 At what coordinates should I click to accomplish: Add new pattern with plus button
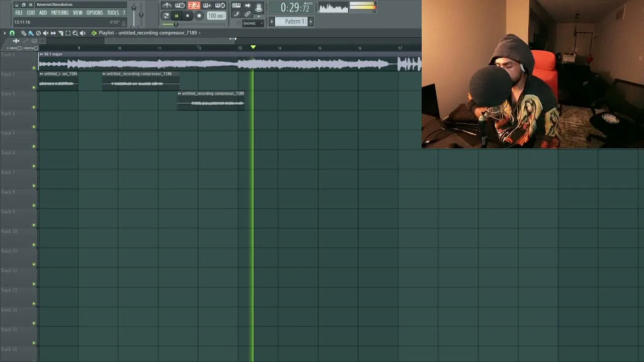coord(311,22)
